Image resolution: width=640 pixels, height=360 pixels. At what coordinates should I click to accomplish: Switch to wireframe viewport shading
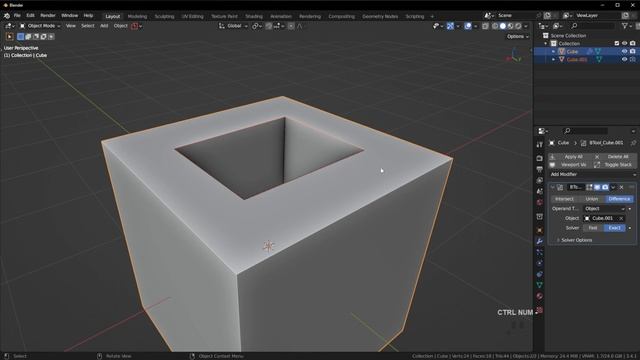coord(495,26)
